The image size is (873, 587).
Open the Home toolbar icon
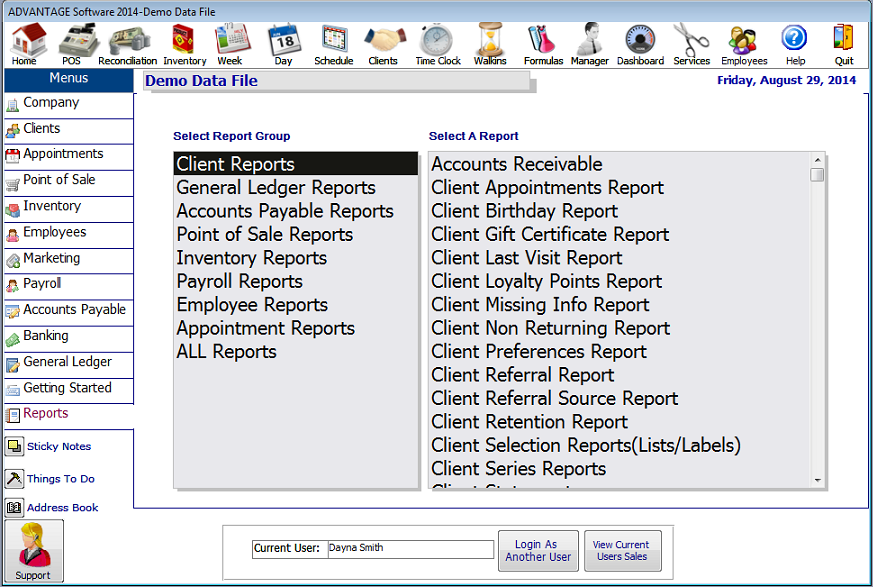[x=27, y=45]
